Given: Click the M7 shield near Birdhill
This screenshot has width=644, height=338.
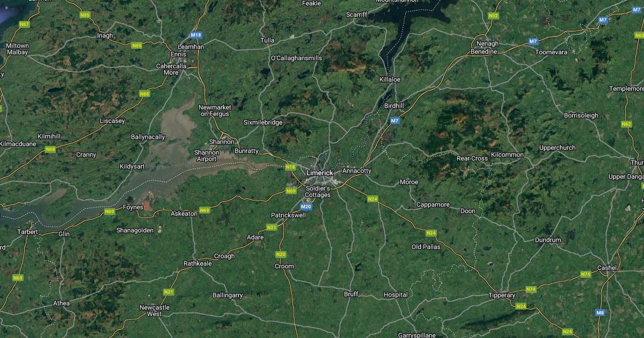Looking at the screenshot, I should (x=395, y=121).
